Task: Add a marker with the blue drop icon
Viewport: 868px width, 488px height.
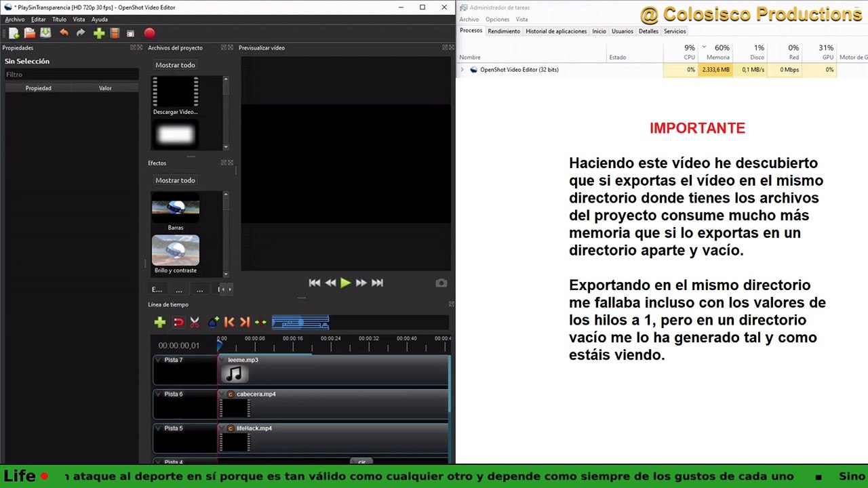Action: pyautogui.click(x=213, y=323)
